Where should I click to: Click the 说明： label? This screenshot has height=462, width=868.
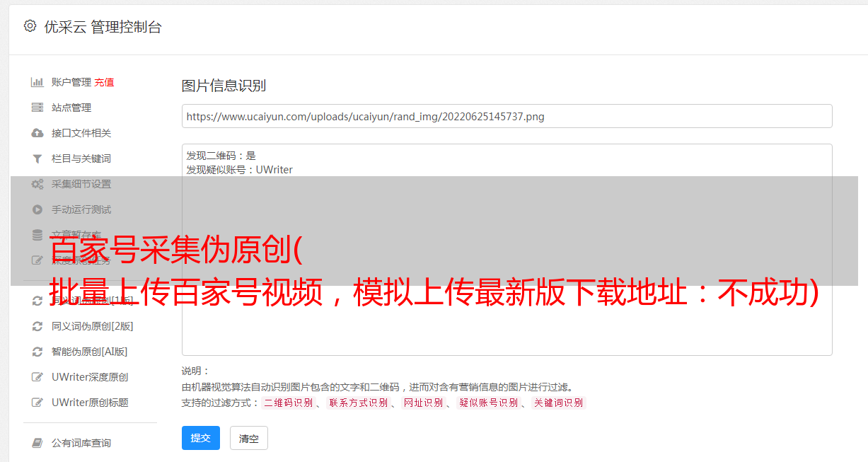pos(196,371)
